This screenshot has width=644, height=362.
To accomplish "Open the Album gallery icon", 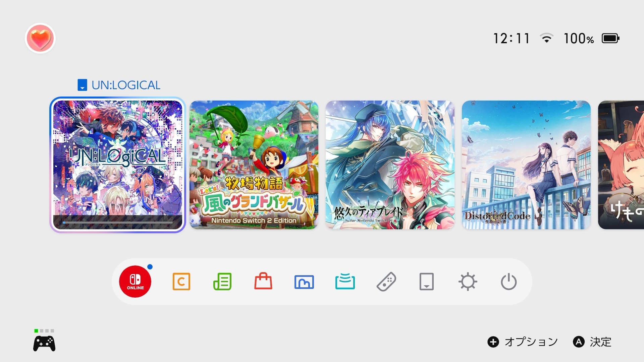I will point(304,282).
